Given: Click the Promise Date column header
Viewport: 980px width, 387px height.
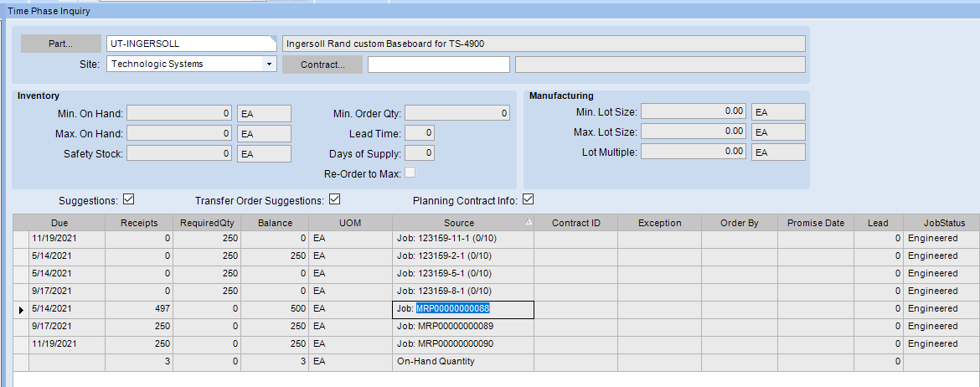Looking at the screenshot, I should 815,223.
